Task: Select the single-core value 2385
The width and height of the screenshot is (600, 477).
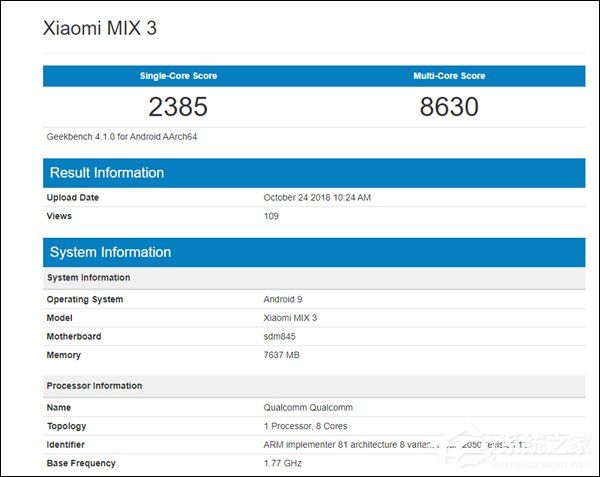Action: click(x=178, y=106)
